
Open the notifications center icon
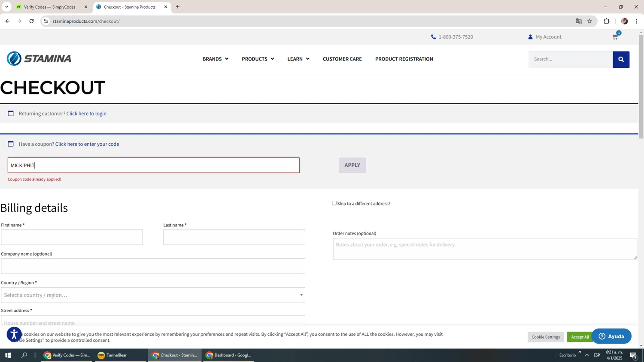click(633, 355)
